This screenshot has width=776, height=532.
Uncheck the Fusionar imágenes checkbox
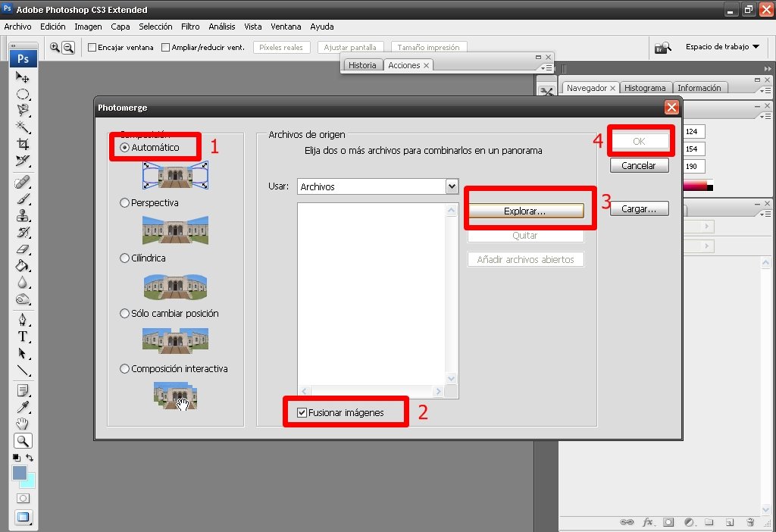coord(302,413)
